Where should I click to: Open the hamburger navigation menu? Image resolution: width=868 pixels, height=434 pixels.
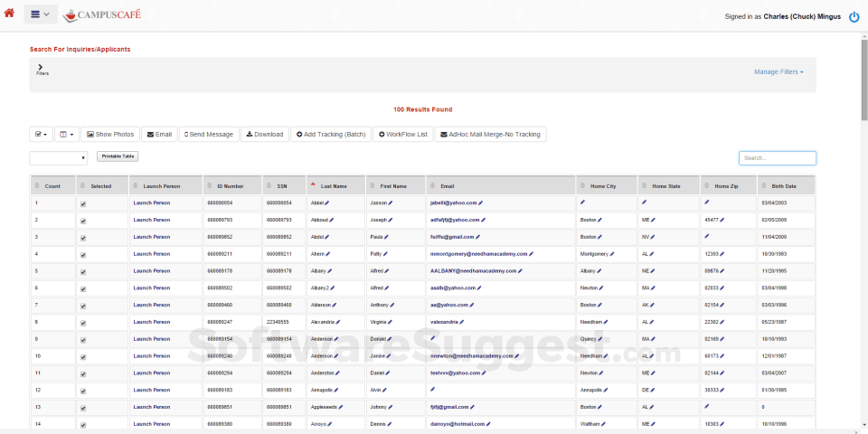[41, 14]
